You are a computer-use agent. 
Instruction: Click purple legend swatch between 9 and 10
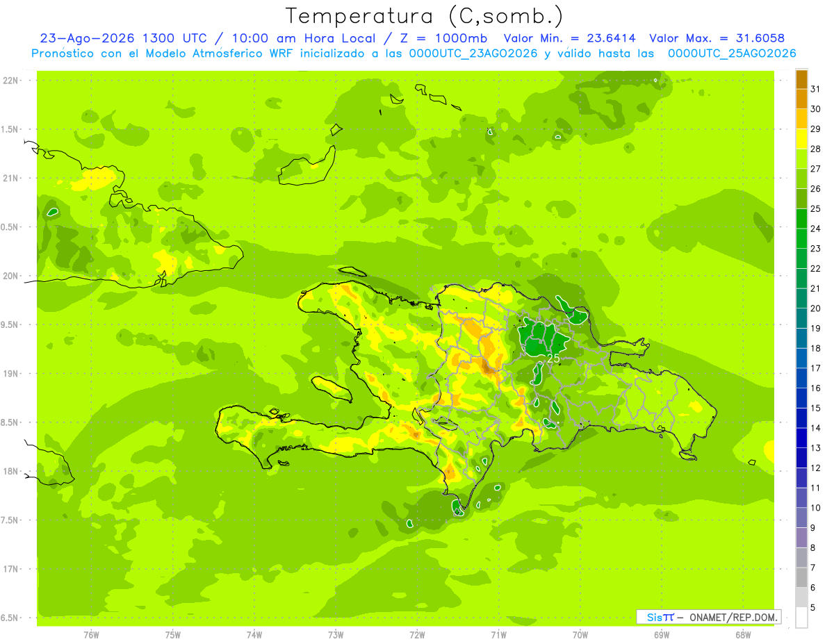pyautogui.click(x=801, y=518)
